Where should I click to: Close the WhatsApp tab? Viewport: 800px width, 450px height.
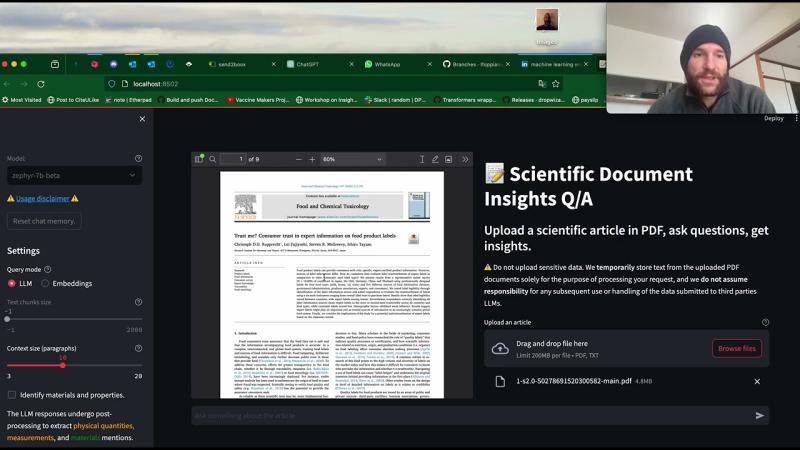(x=430, y=64)
